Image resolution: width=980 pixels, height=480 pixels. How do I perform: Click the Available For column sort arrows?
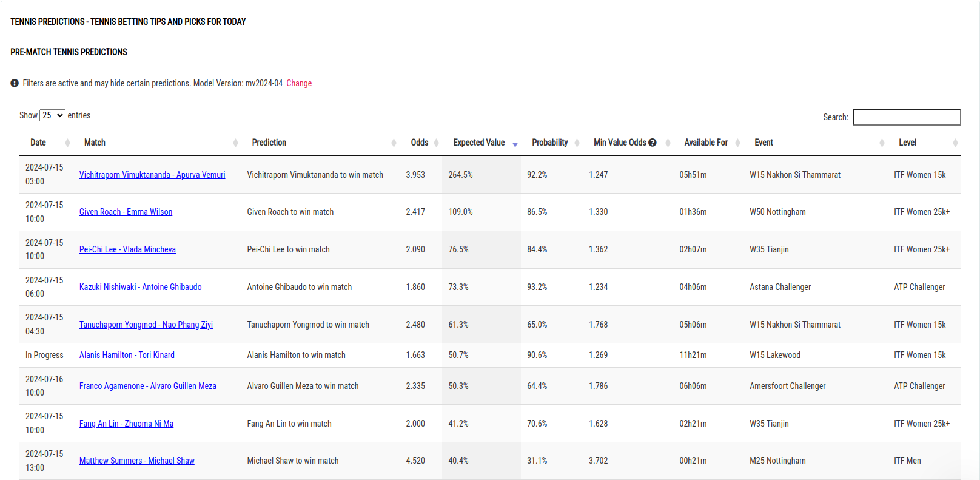point(737,143)
